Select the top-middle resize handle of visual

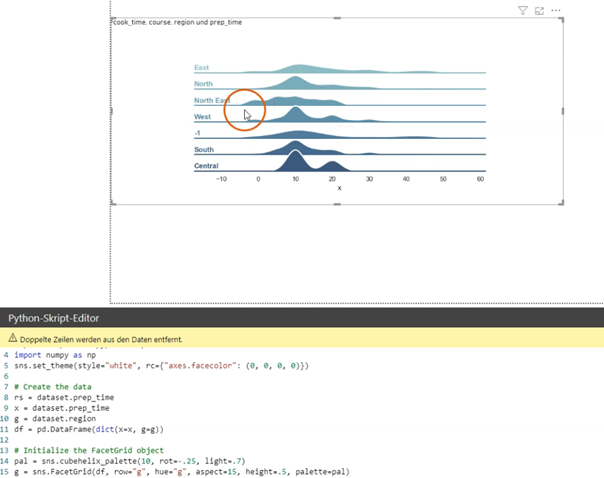tap(337, 18)
